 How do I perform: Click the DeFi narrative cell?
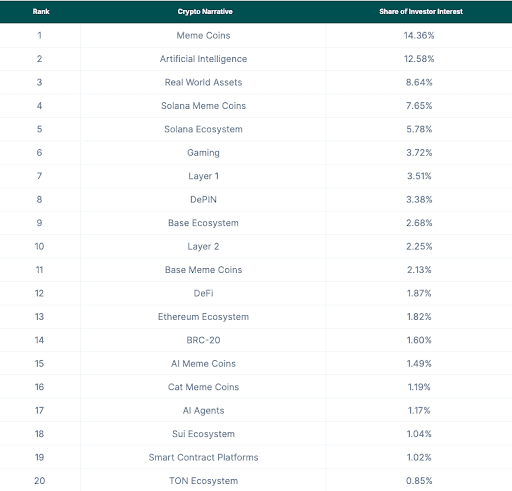[x=203, y=293]
